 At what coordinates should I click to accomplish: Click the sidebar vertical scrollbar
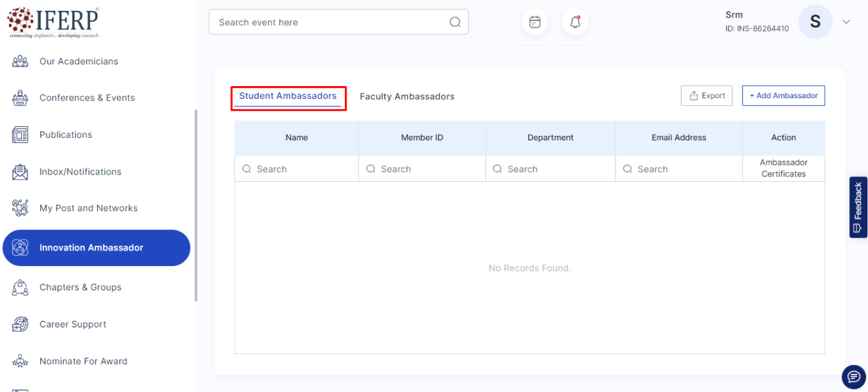[196, 205]
